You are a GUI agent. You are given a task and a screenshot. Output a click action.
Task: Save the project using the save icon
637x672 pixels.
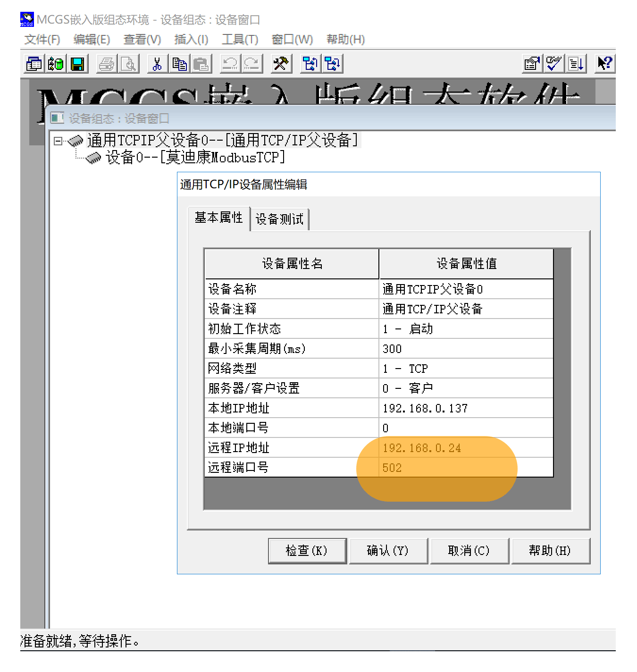click(77, 63)
